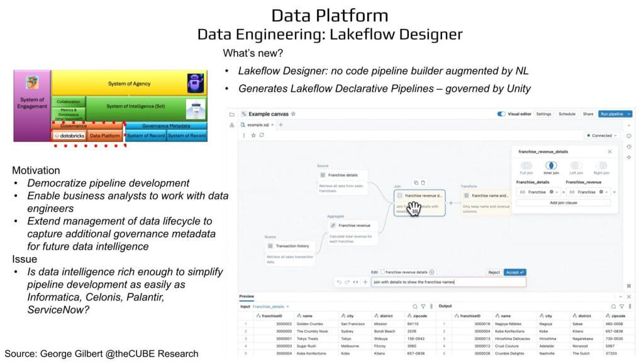Viewport: 644px width, 362px height.
Task: Search the Input preview table
Action: [x=415, y=307]
